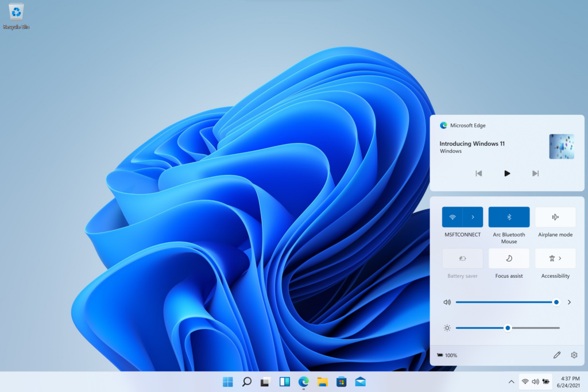
Task: Expand volume output devices with the arrow
Action: [x=569, y=301]
